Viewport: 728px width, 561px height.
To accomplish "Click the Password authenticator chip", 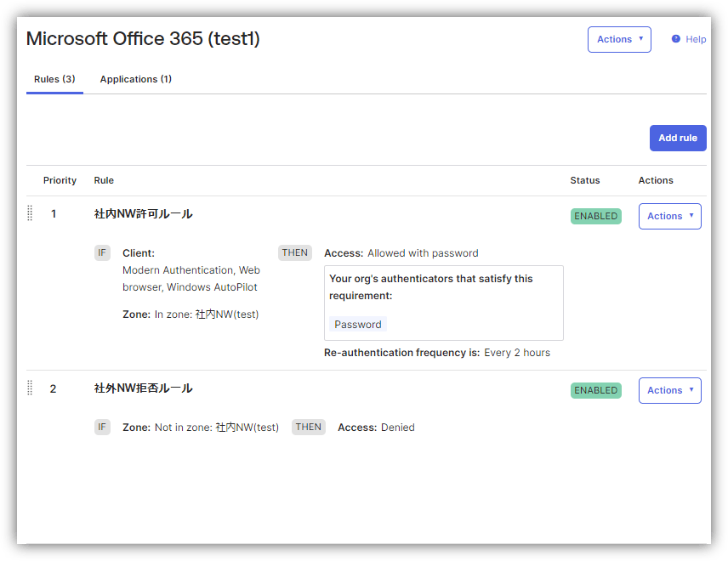I will (358, 325).
